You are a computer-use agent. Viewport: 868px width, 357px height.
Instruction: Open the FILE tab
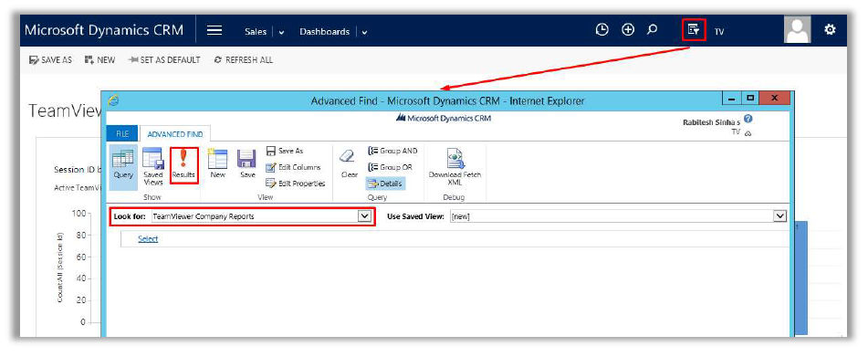pyautogui.click(x=122, y=134)
